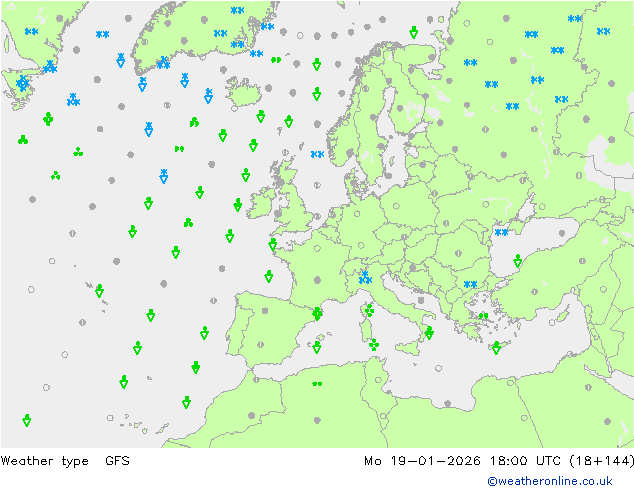Click the rain shower symbol next to the Azores
The image size is (634, 490).
point(99,291)
